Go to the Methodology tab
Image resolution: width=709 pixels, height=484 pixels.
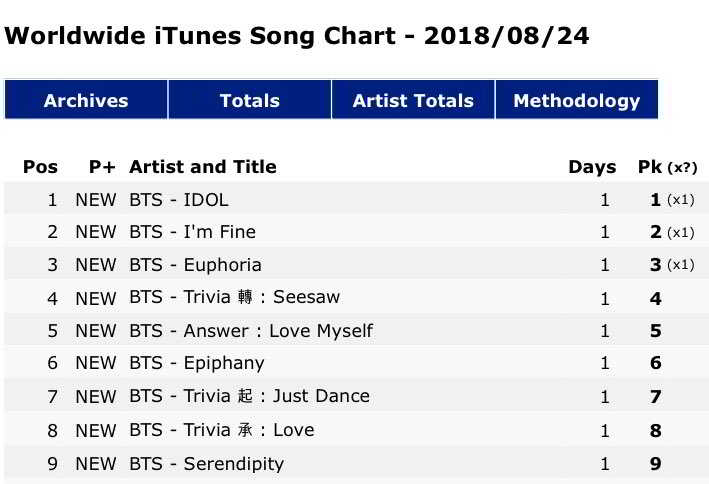(x=576, y=100)
